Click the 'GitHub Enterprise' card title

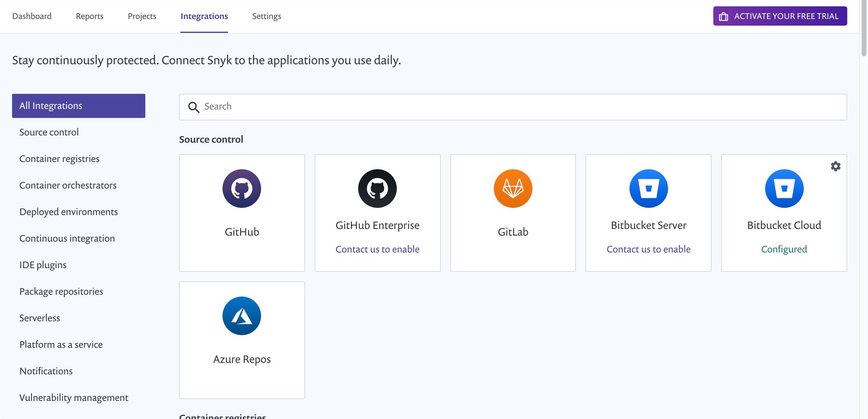377,225
